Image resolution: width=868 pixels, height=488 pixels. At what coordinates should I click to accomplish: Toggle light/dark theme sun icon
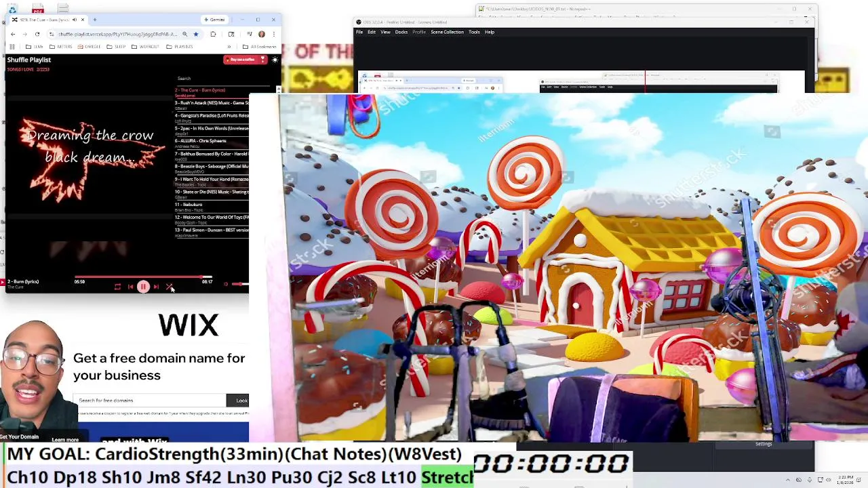pyautogui.click(x=275, y=60)
